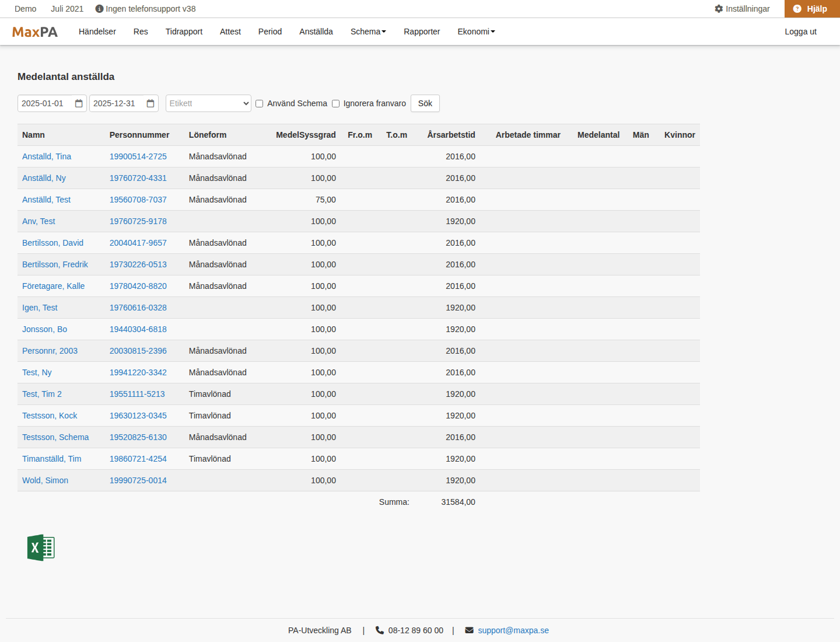
Task: Open the Tidrapport menu item
Action: pyautogui.click(x=184, y=32)
